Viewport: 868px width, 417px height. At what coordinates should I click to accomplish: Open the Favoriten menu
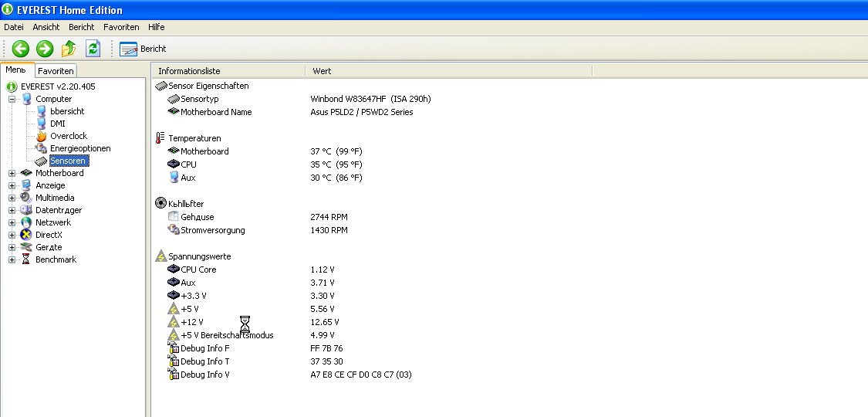(x=121, y=27)
